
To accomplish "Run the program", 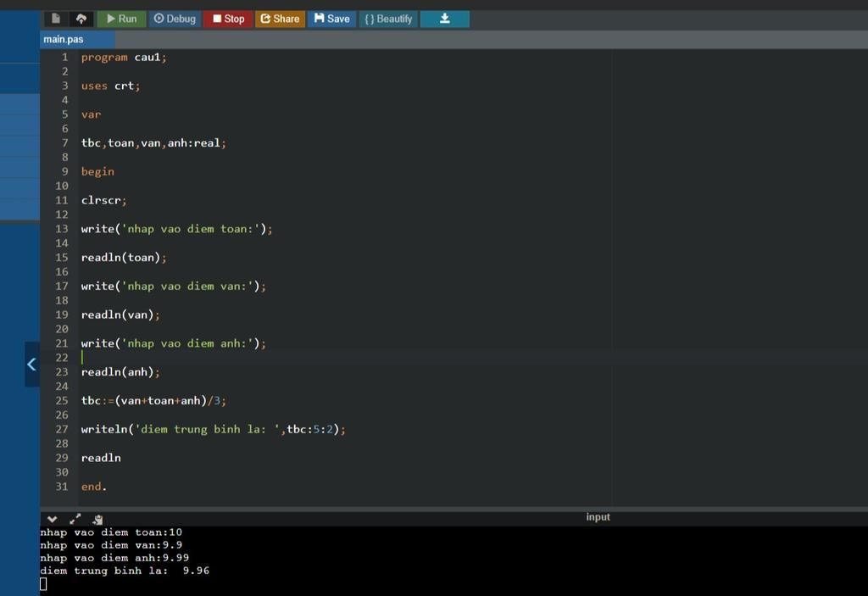I will 122,19.
